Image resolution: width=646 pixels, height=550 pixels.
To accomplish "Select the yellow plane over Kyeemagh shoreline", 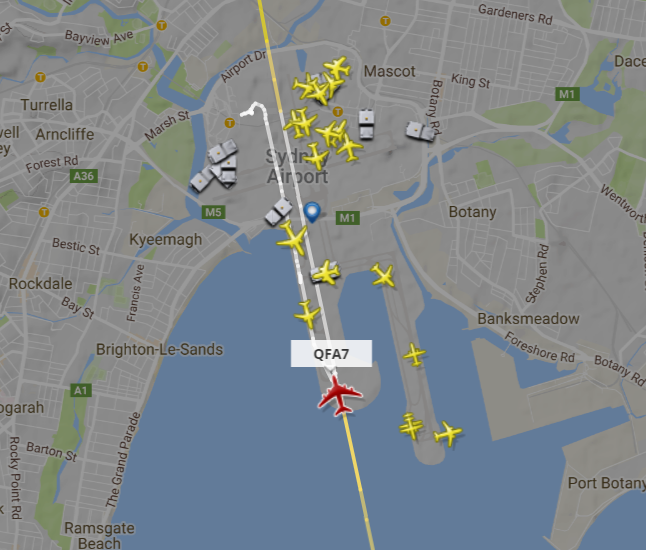I will [x=293, y=238].
